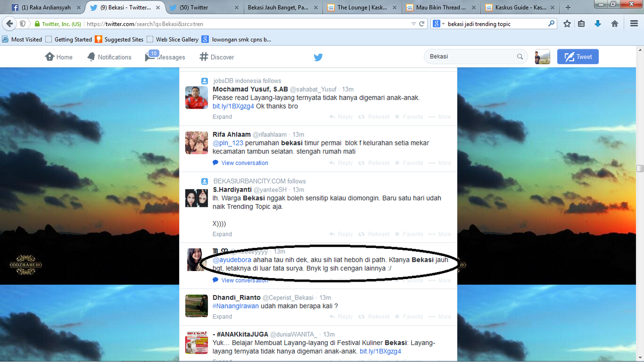Switch to the Mau Bikin Thread tab

[441, 8]
